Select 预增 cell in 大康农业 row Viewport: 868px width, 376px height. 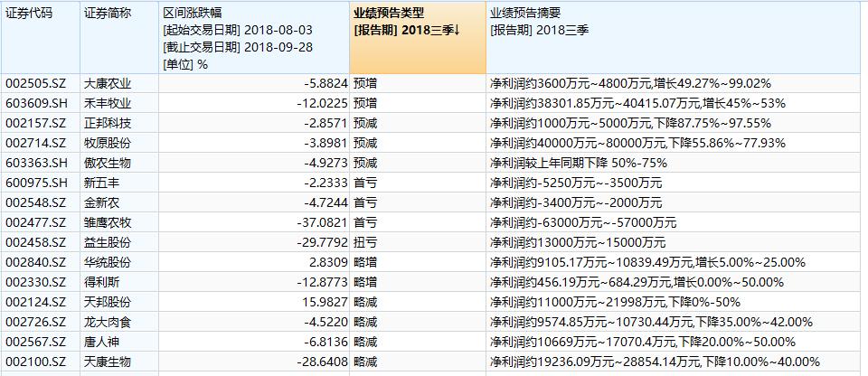pyautogui.click(x=418, y=84)
